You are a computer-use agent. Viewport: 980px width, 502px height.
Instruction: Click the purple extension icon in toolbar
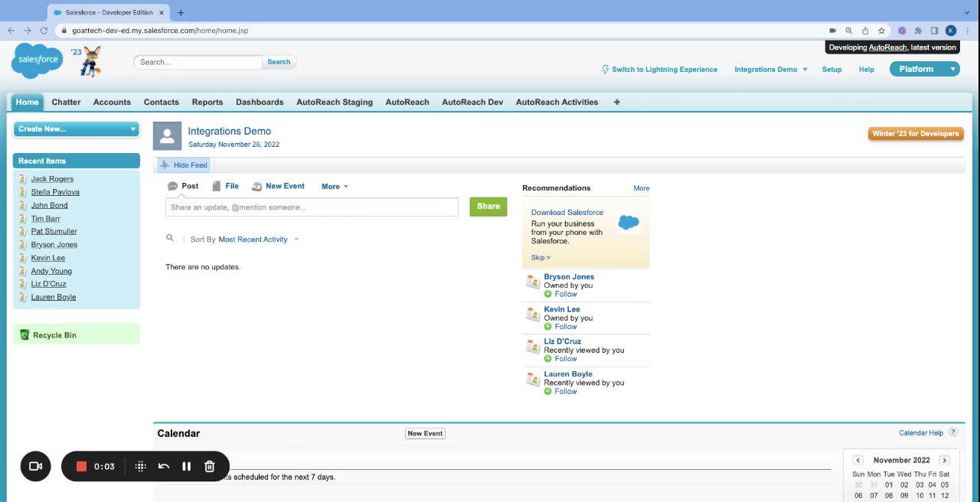click(x=902, y=31)
